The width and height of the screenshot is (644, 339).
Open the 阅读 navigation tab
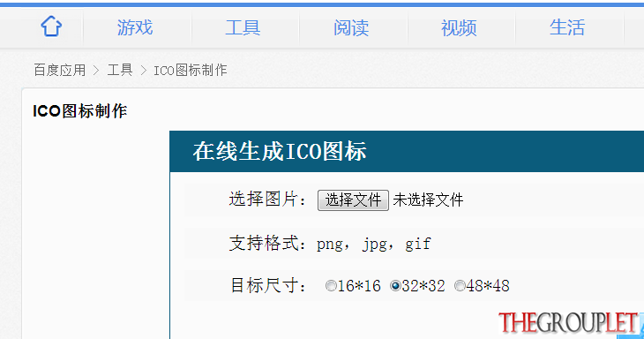[351, 27]
